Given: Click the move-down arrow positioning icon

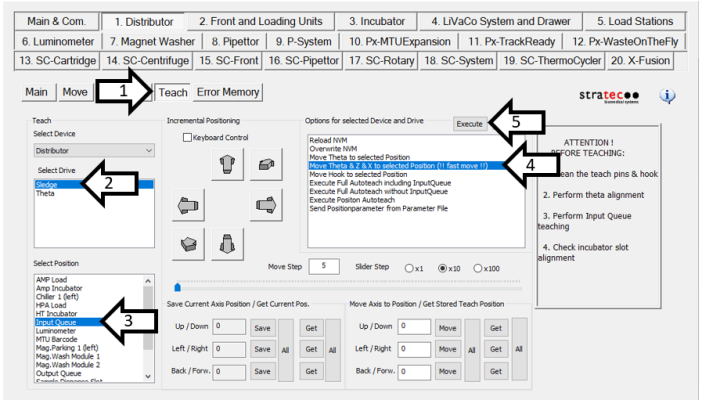Looking at the screenshot, I should (227, 243).
